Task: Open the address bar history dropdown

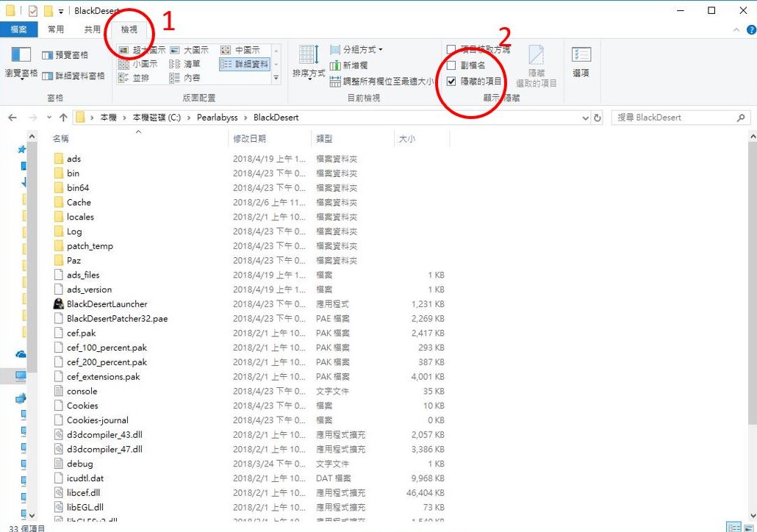Action: pyautogui.click(x=586, y=118)
